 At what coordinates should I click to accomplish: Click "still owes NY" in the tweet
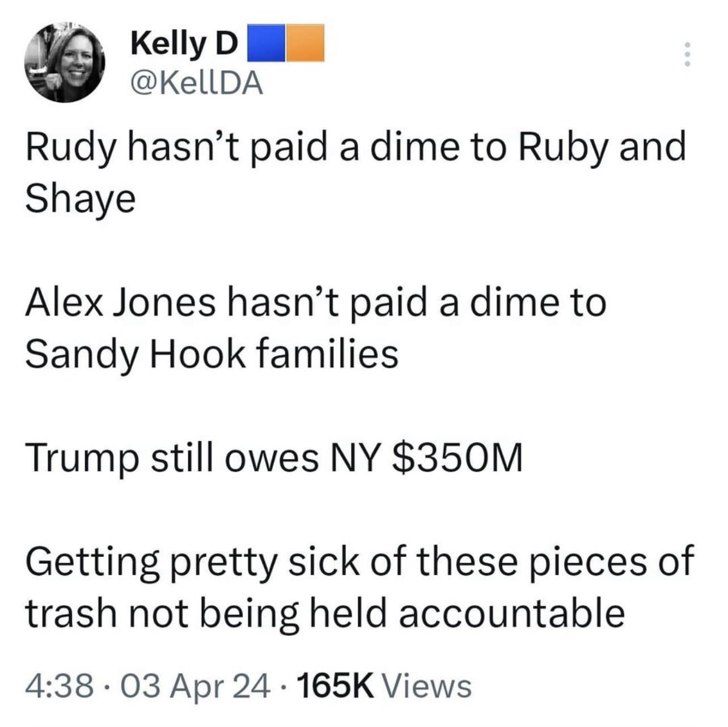point(264,458)
